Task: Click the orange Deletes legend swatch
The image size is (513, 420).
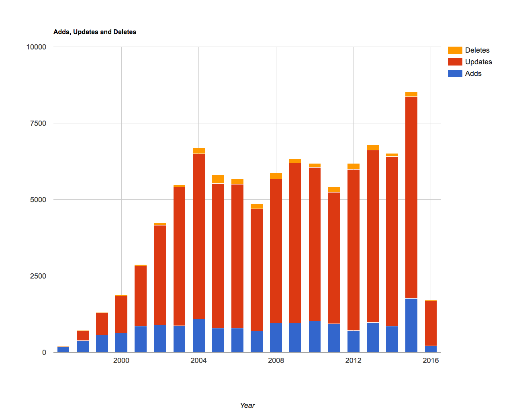Action: tap(455, 50)
